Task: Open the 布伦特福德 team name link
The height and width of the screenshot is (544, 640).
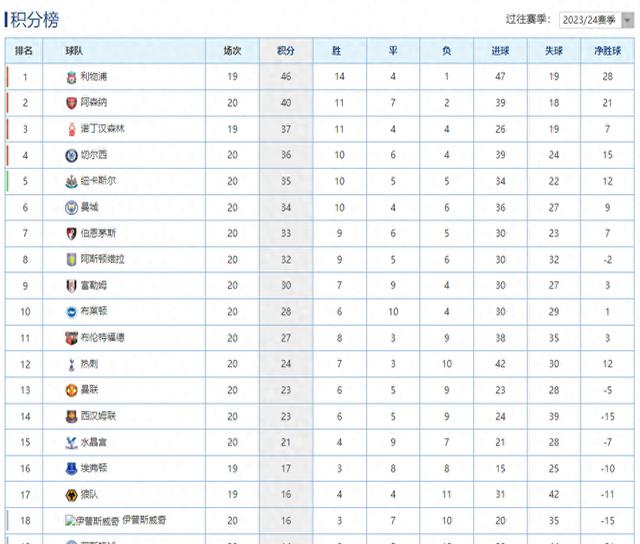Action: pyautogui.click(x=103, y=337)
